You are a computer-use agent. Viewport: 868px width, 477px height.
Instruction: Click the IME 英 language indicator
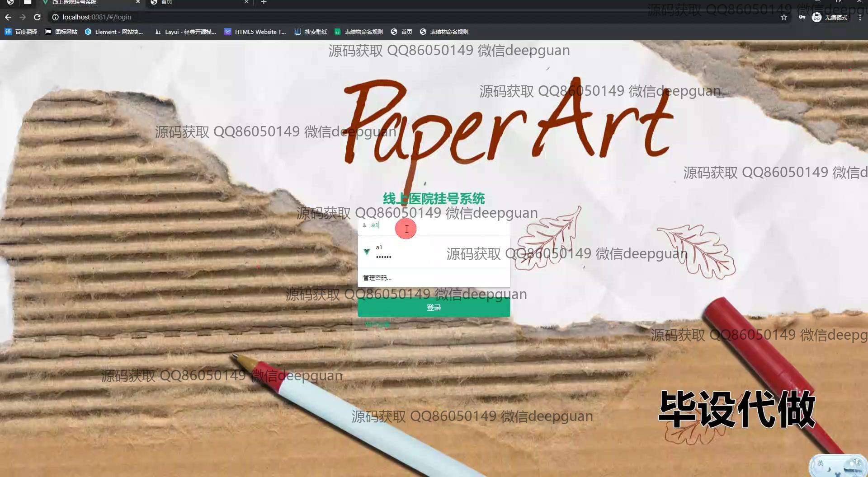coord(821,463)
